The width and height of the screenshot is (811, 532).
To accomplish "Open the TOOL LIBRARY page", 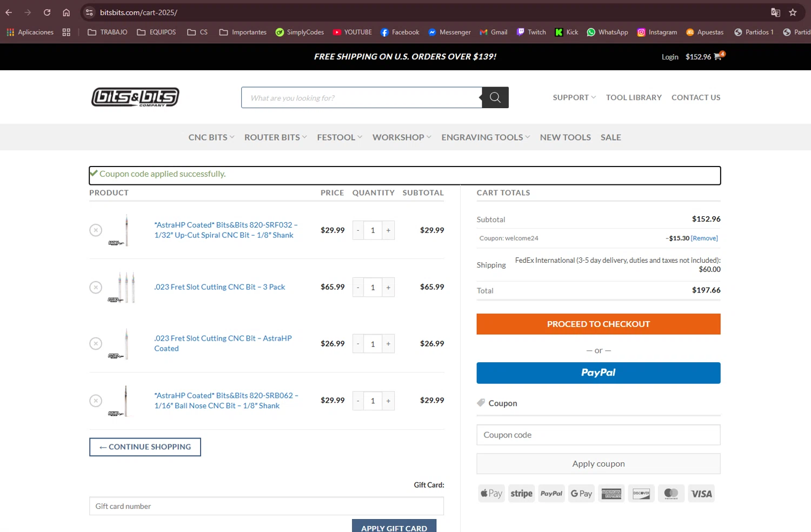I will point(634,97).
